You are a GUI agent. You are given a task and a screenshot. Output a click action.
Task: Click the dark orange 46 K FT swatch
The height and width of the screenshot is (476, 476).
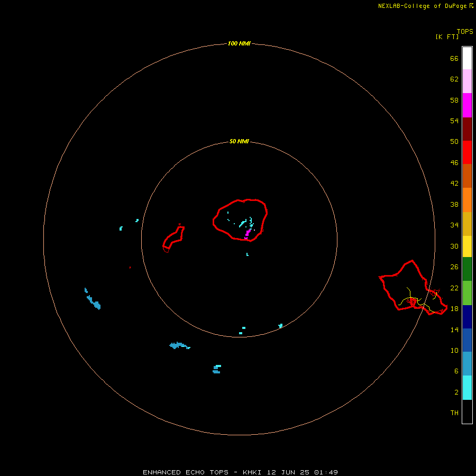(467, 176)
